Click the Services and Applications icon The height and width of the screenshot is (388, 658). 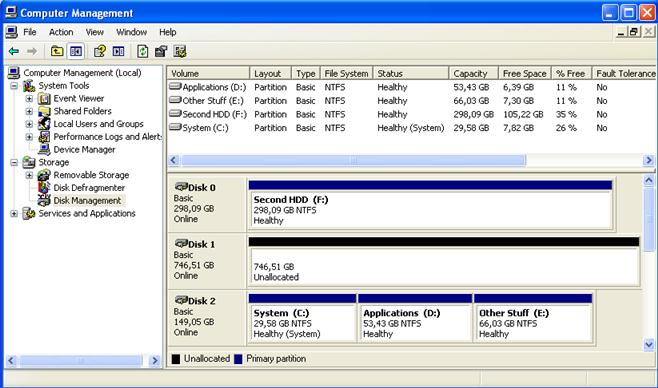(x=29, y=214)
